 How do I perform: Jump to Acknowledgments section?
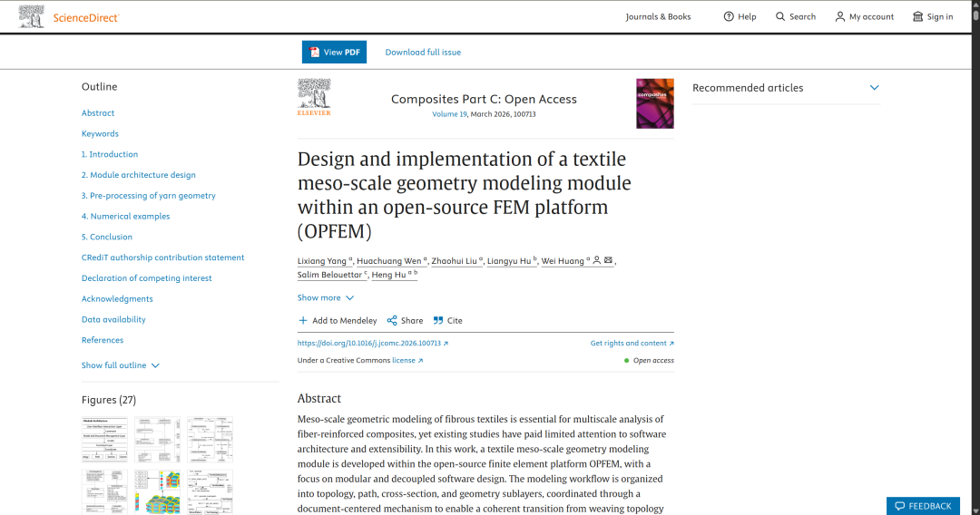[117, 298]
